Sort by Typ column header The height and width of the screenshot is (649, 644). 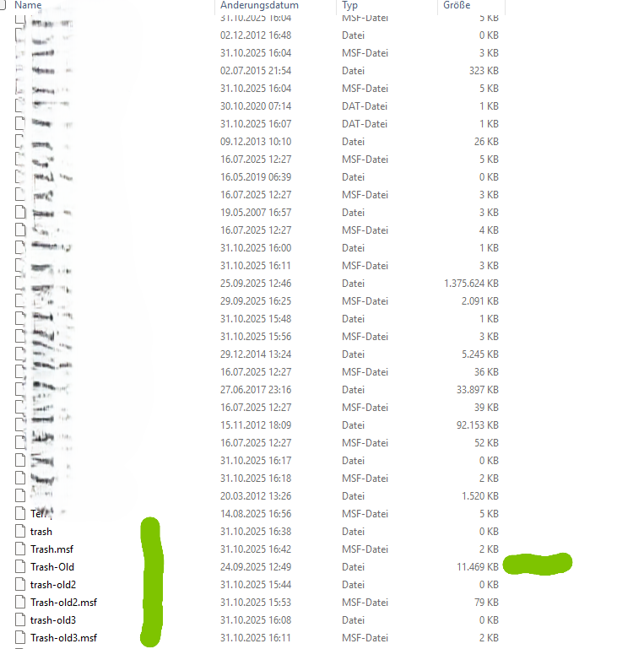coord(349,5)
